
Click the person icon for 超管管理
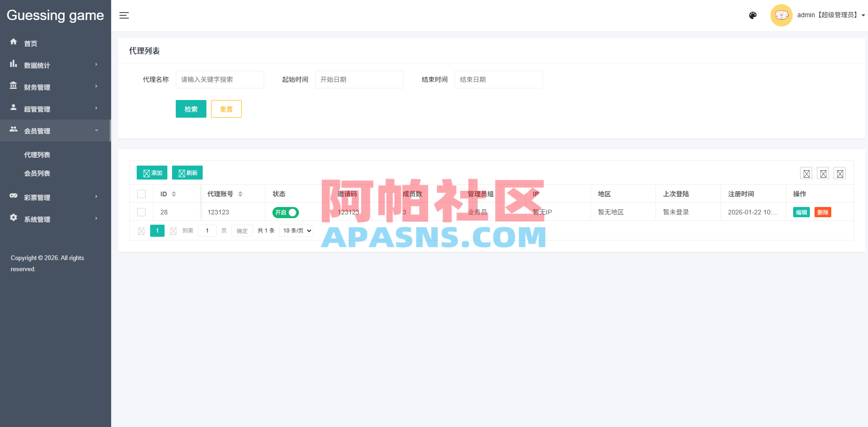point(13,107)
